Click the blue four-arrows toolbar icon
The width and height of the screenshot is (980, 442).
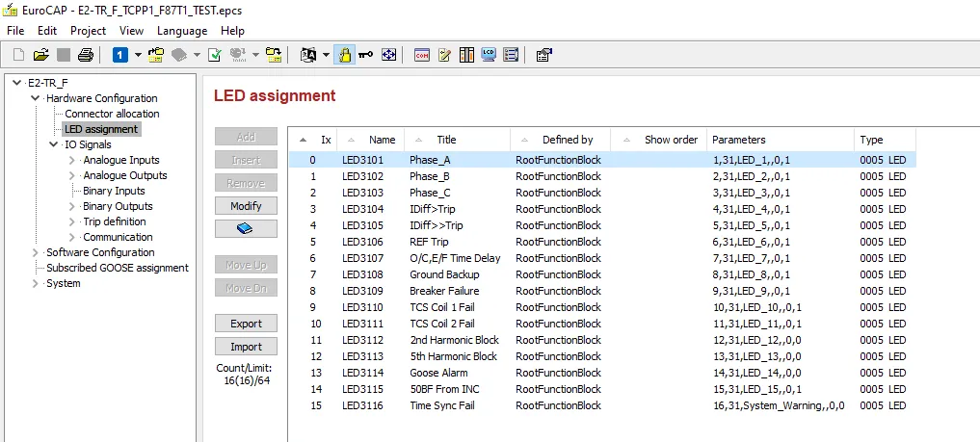click(388, 55)
